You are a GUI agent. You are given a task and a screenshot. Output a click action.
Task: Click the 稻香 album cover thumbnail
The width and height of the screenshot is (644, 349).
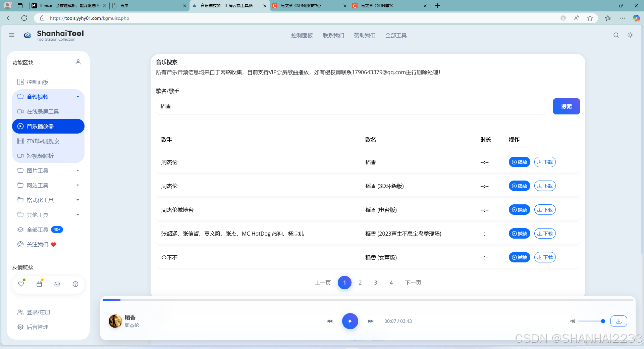point(115,321)
